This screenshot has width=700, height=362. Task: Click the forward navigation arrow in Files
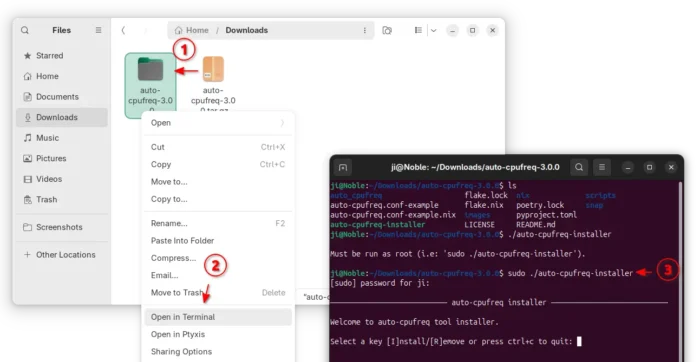(146, 30)
